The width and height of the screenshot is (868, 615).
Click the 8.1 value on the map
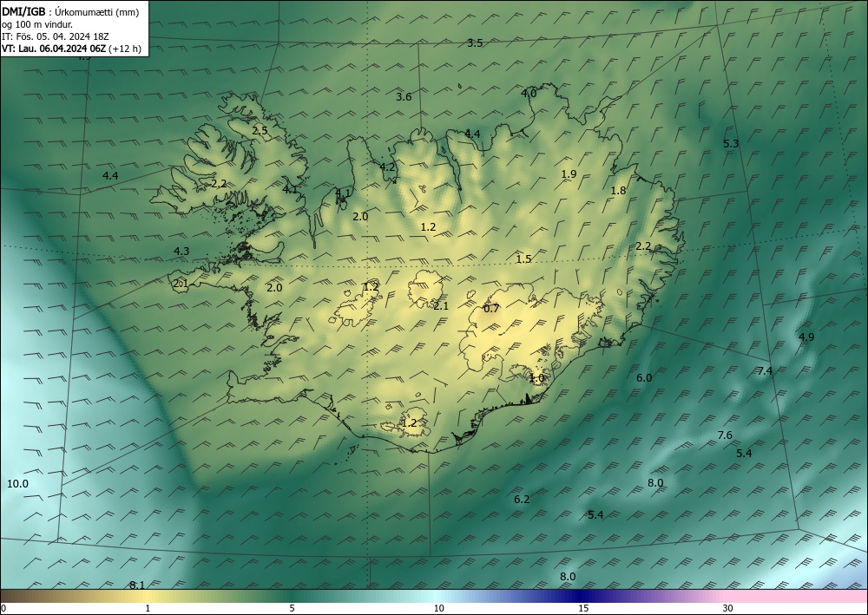click(x=137, y=586)
